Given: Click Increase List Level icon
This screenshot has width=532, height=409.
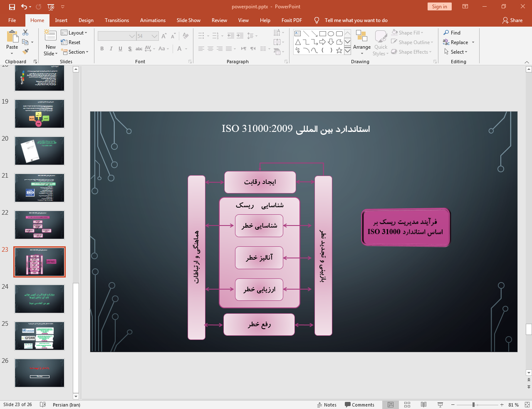Looking at the screenshot, I should tap(240, 36).
